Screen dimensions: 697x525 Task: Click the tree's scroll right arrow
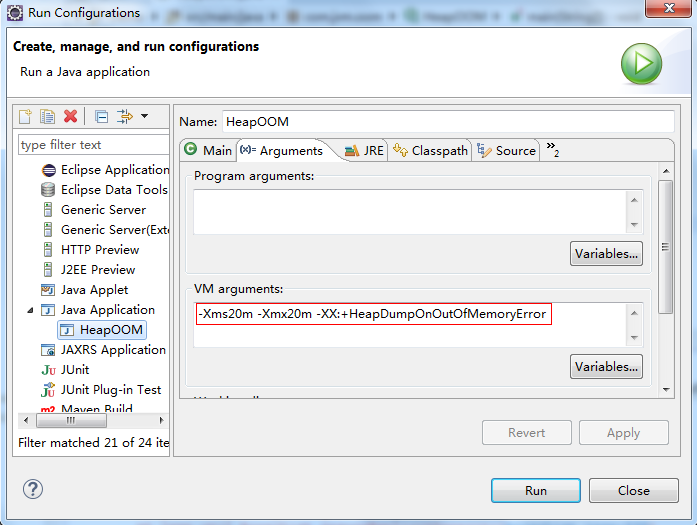[161, 420]
